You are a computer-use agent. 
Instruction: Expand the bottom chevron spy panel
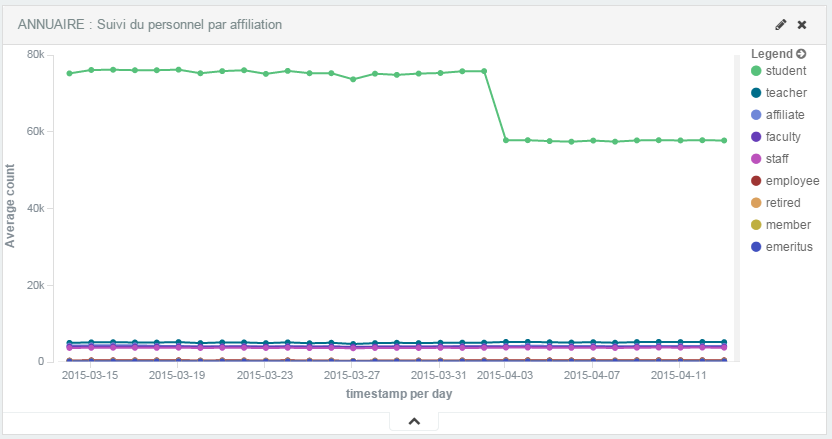click(414, 422)
